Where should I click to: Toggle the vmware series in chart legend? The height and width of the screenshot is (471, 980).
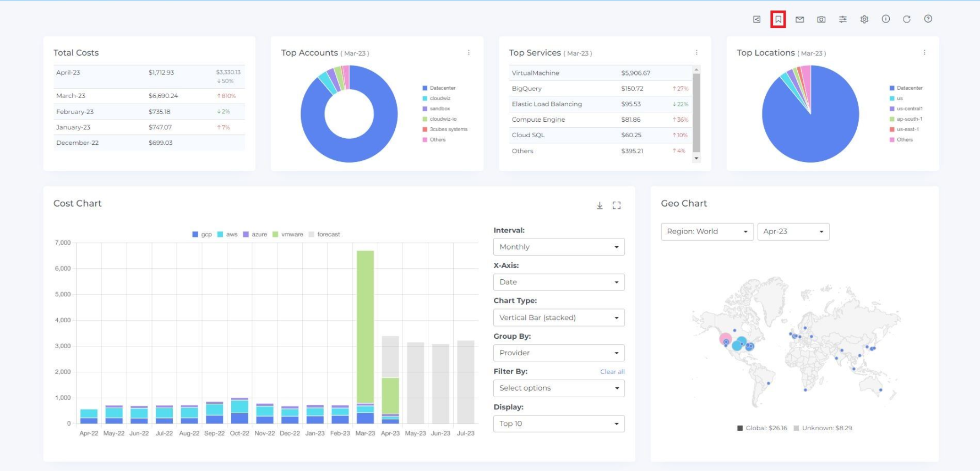tap(288, 234)
